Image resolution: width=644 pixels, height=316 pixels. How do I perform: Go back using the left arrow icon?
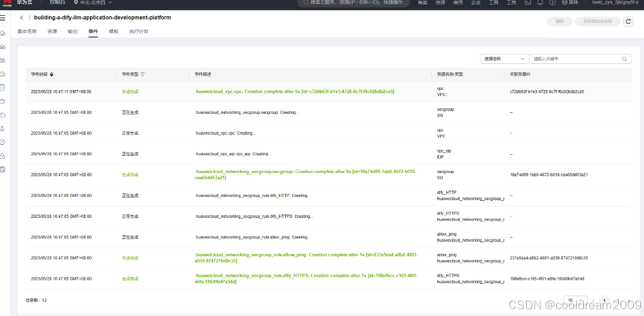pyautogui.click(x=22, y=18)
